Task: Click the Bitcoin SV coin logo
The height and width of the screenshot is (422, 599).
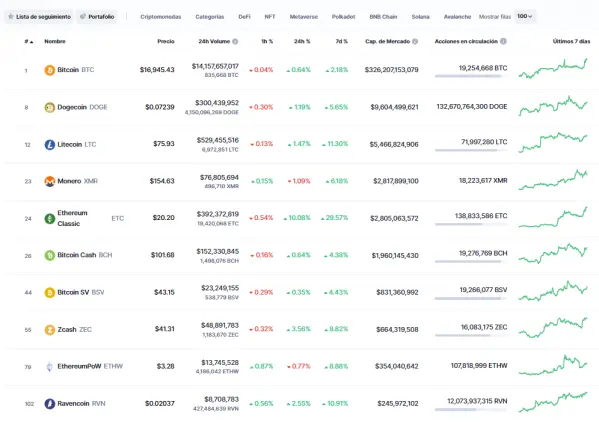Action: click(x=50, y=293)
